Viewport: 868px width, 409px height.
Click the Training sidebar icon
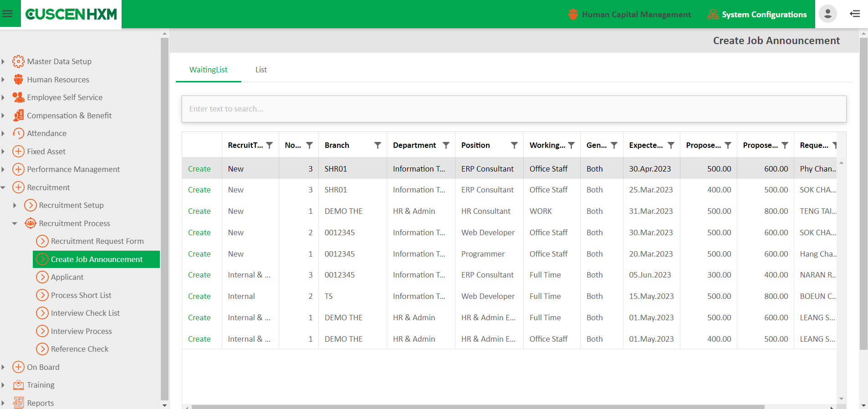click(x=18, y=385)
